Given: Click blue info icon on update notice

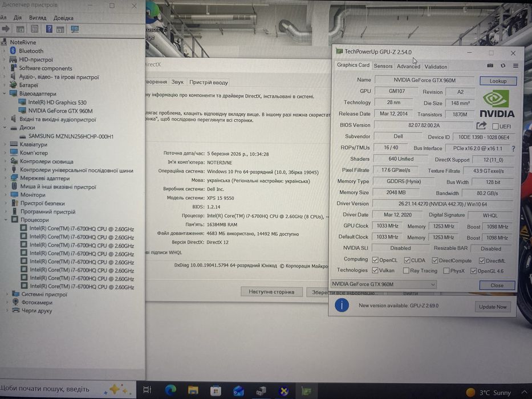Looking at the screenshot, I should [342, 305].
